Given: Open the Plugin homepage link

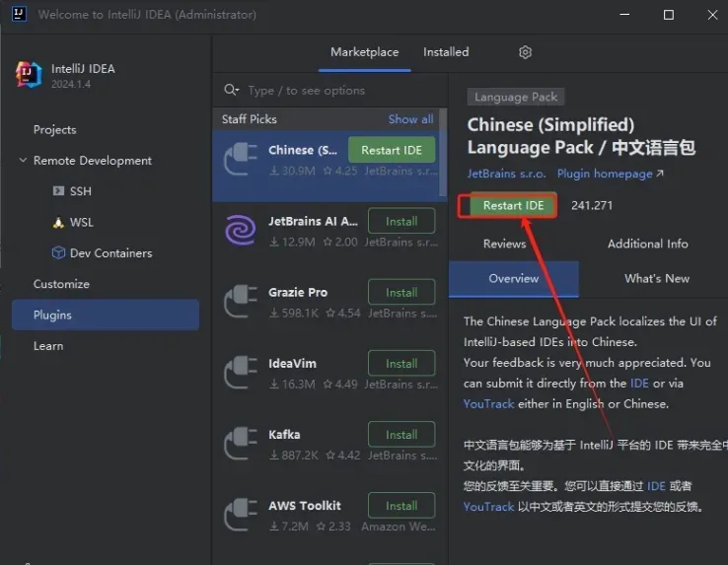Looking at the screenshot, I should [610, 174].
